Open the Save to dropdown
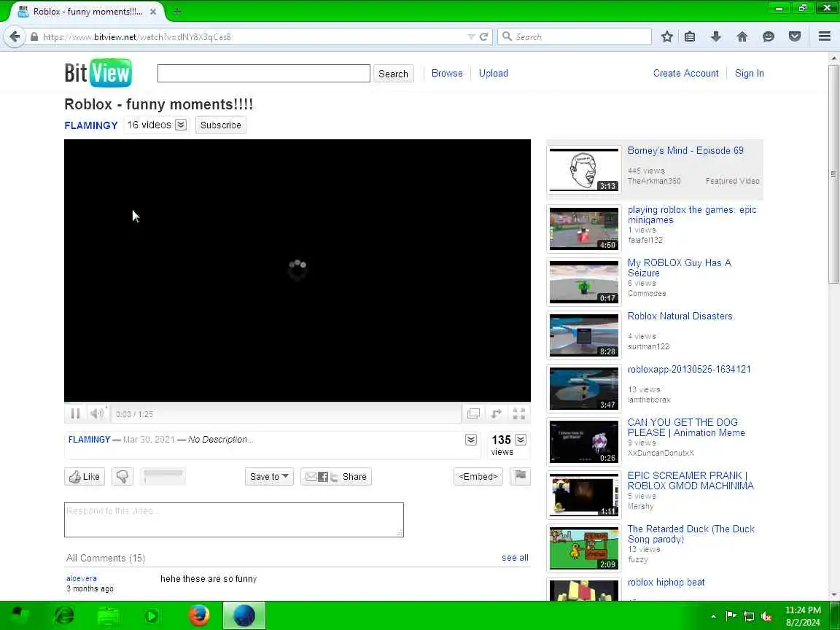840x630 pixels. click(270, 476)
